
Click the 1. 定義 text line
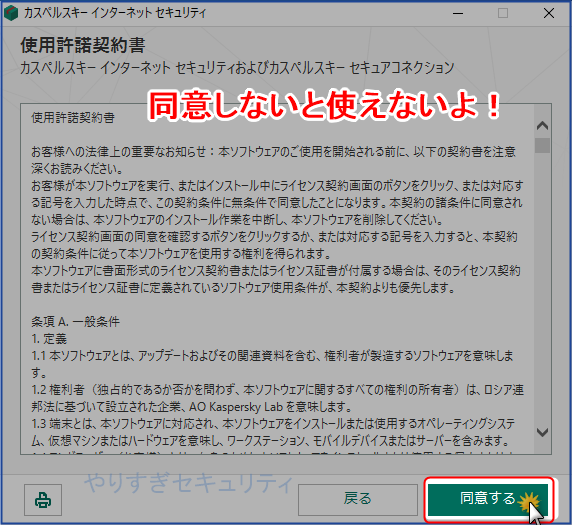49,339
